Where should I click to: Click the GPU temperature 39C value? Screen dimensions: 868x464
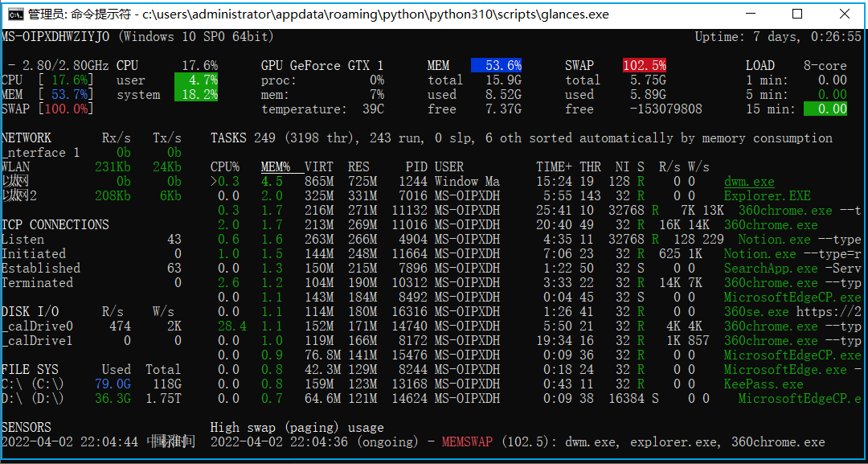pyautogui.click(x=373, y=109)
